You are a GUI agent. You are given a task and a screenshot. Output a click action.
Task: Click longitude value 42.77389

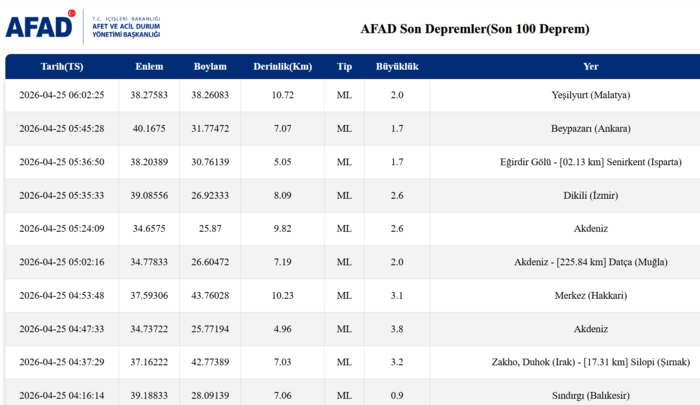pos(210,362)
